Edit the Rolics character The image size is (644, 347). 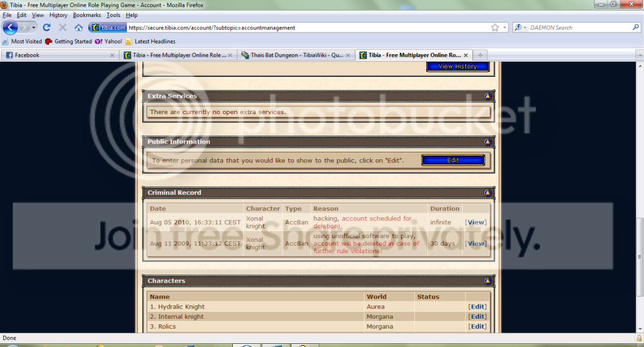tap(477, 326)
